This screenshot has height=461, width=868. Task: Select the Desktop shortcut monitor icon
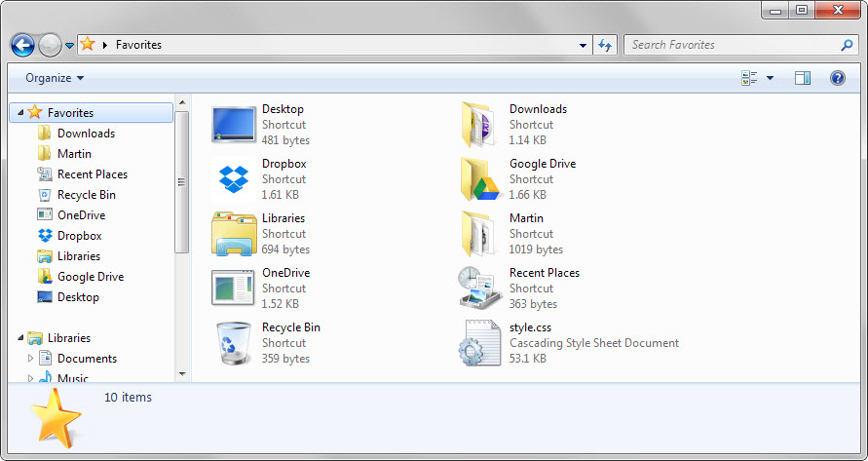pyautogui.click(x=234, y=124)
